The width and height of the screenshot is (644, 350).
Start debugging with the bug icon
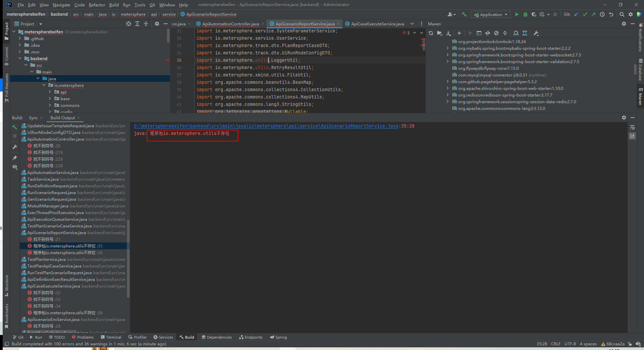pos(525,14)
